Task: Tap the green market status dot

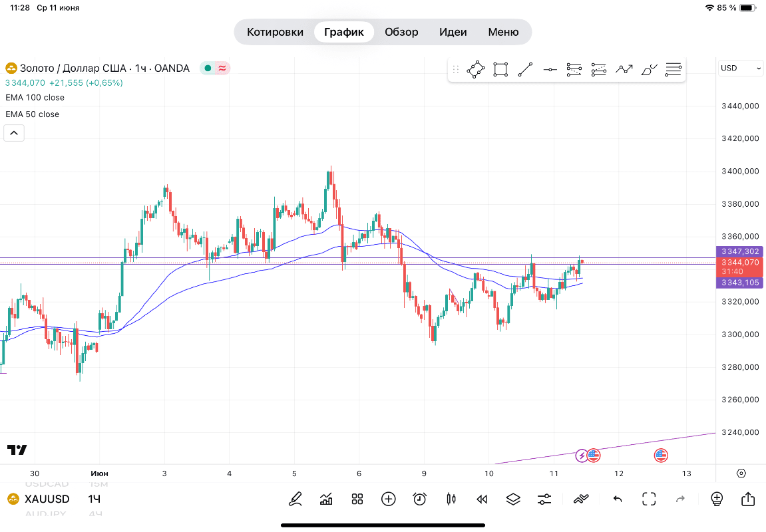Action: 208,68
